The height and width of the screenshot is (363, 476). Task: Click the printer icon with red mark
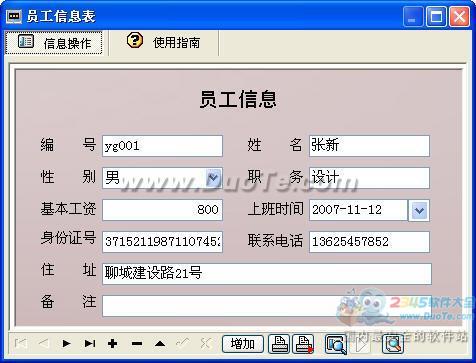click(303, 344)
